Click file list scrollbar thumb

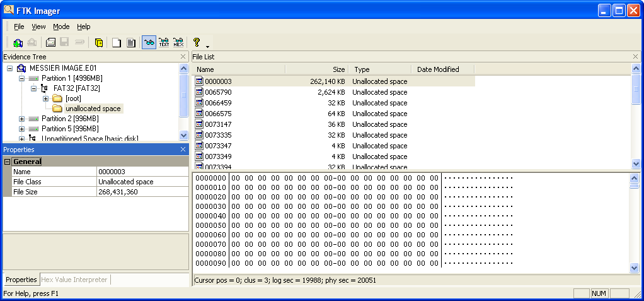pyautogui.click(x=636, y=89)
